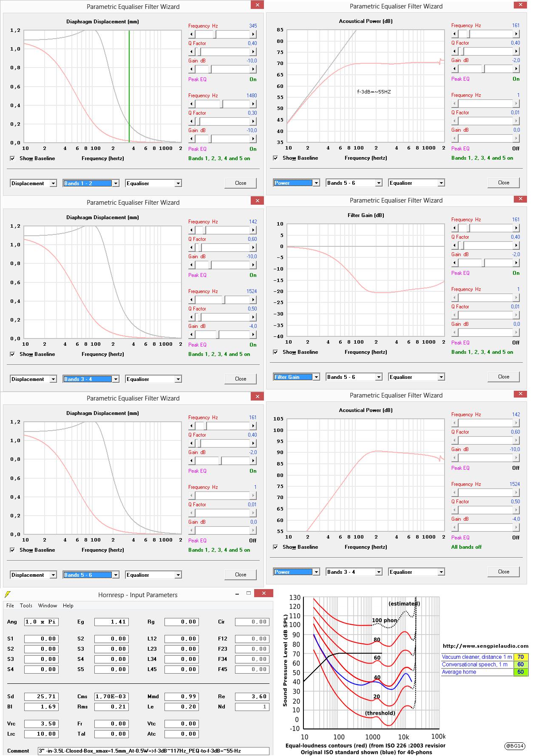
Task: Click the 345 Hz Frequency slider thumb
Action: coord(215,34)
